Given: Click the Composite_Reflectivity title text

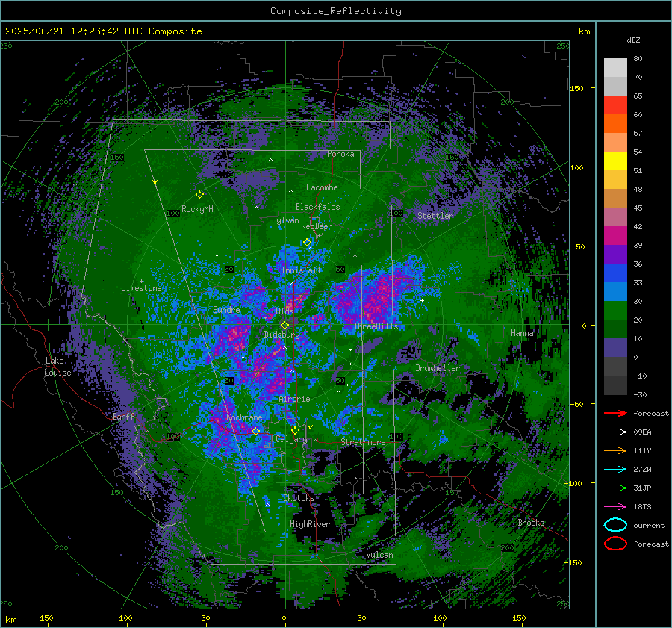Looking at the screenshot, I should [335, 11].
